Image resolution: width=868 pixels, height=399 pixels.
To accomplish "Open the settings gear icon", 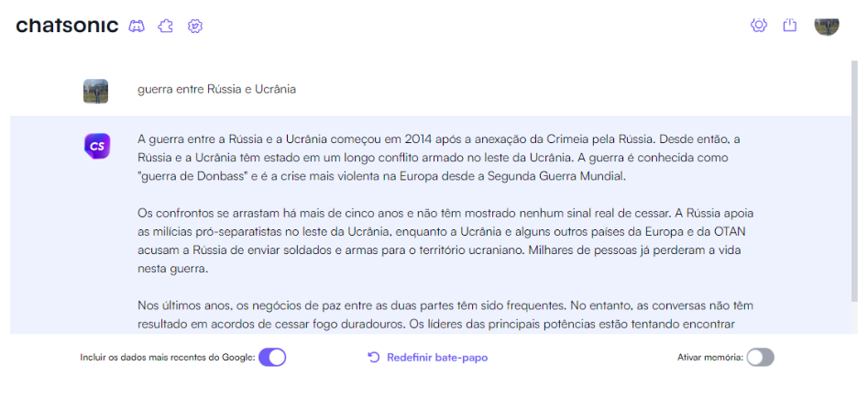I will pos(759,25).
